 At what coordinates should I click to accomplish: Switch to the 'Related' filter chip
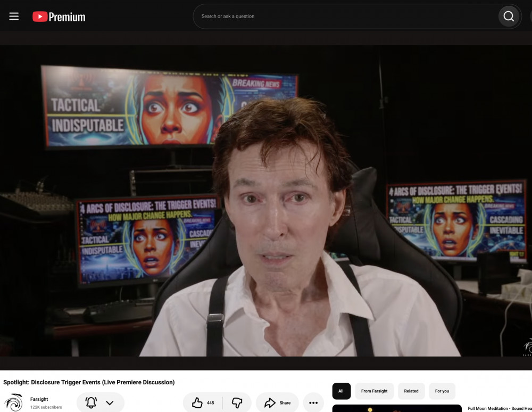pos(411,391)
